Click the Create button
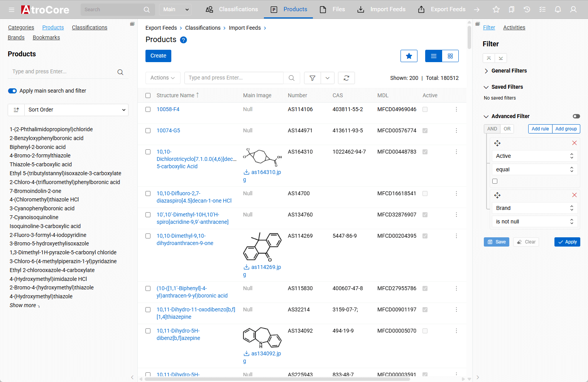The image size is (588, 382). tap(158, 56)
